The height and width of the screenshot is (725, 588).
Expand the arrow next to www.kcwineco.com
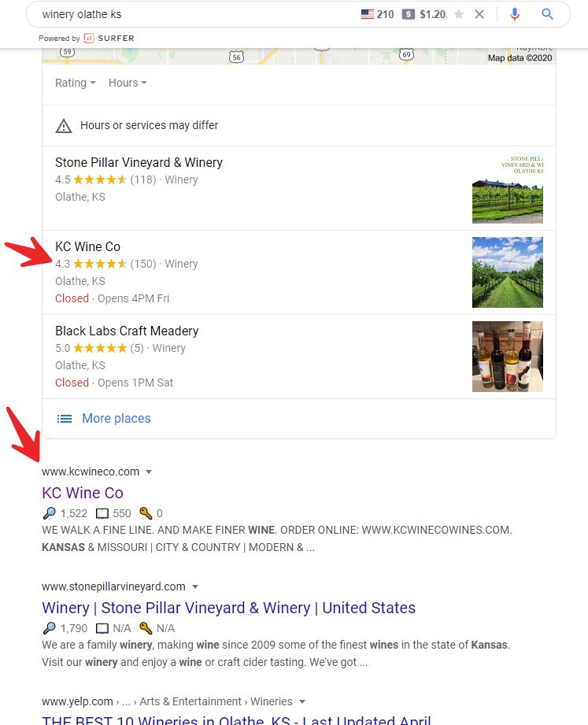(149, 472)
